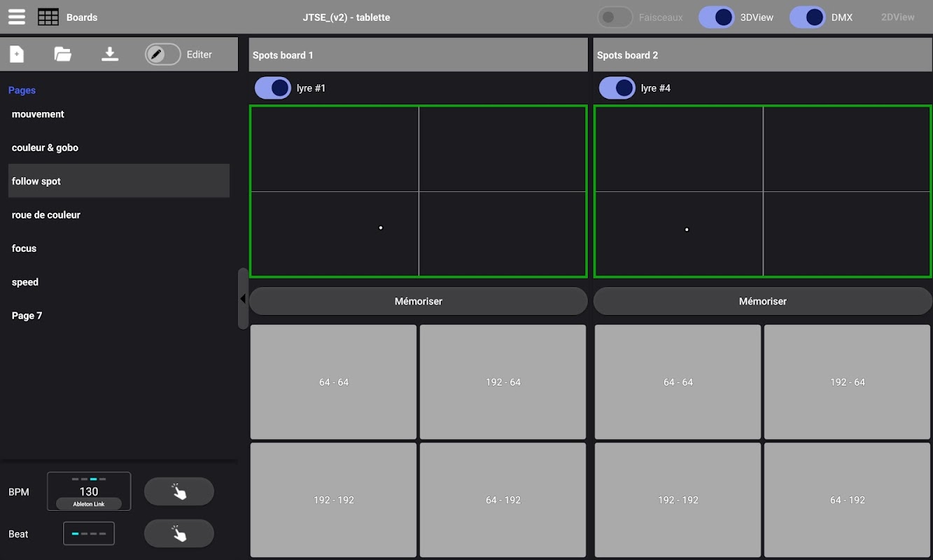Click Mémoriser under Spots board 1
The image size is (933, 560).
tap(419, 301)
